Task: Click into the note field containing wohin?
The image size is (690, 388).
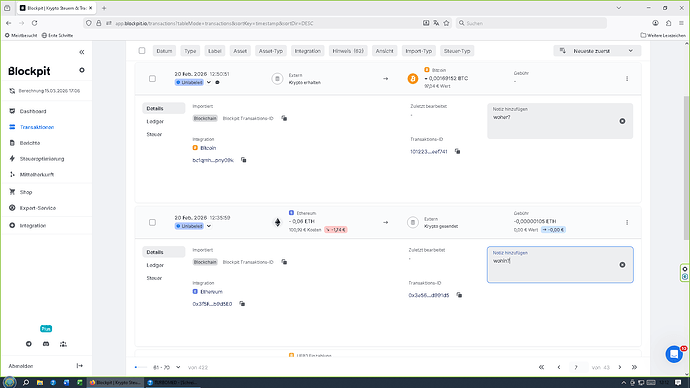Action: [x=560, y=264]
